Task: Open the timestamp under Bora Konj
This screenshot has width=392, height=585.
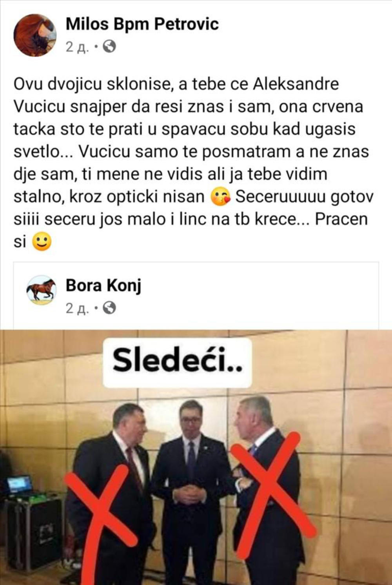Action: tap(77, 309)
